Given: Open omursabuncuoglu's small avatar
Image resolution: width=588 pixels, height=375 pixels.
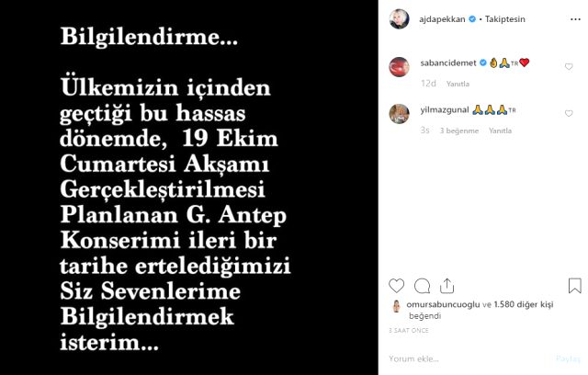Looking at the screenshot, I should [x=396, y=306].
